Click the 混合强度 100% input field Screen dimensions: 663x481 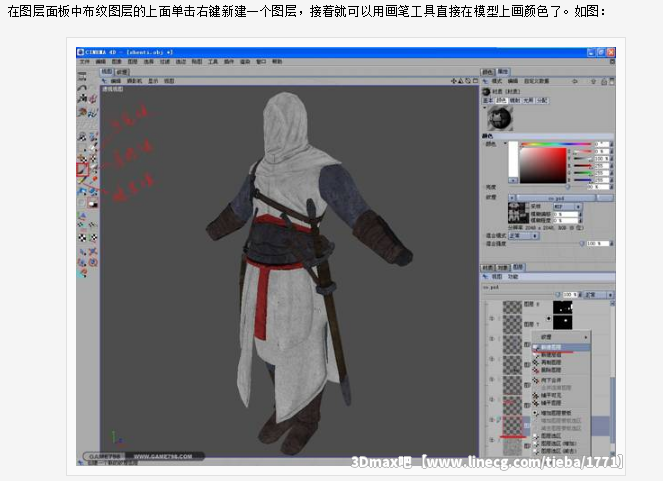click(x=597, y=243)
